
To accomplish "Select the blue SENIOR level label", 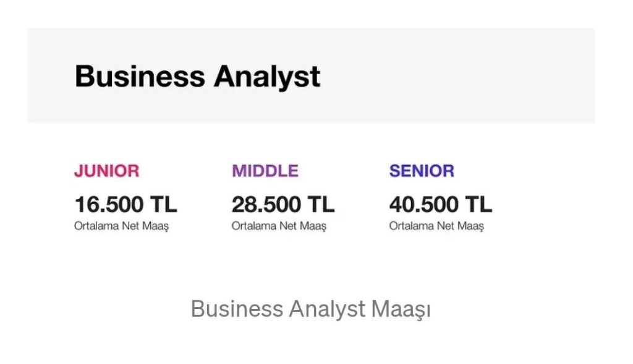I will pos(422,171).
